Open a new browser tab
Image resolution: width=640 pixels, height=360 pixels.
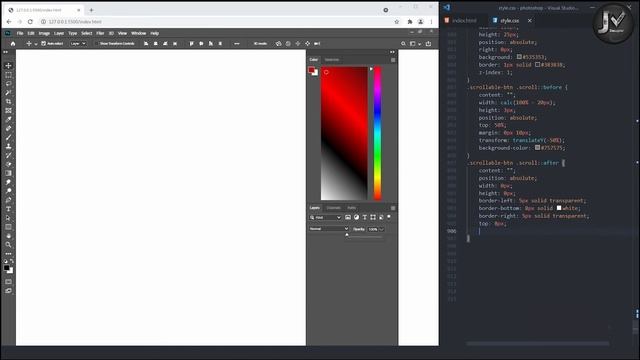click(91, 10)
